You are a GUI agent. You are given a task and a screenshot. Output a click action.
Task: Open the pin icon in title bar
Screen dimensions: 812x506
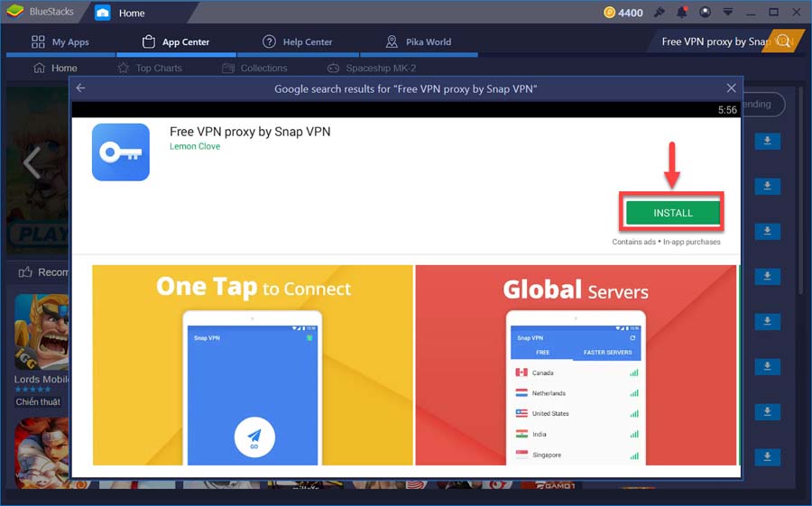click(x=660, y=12)
